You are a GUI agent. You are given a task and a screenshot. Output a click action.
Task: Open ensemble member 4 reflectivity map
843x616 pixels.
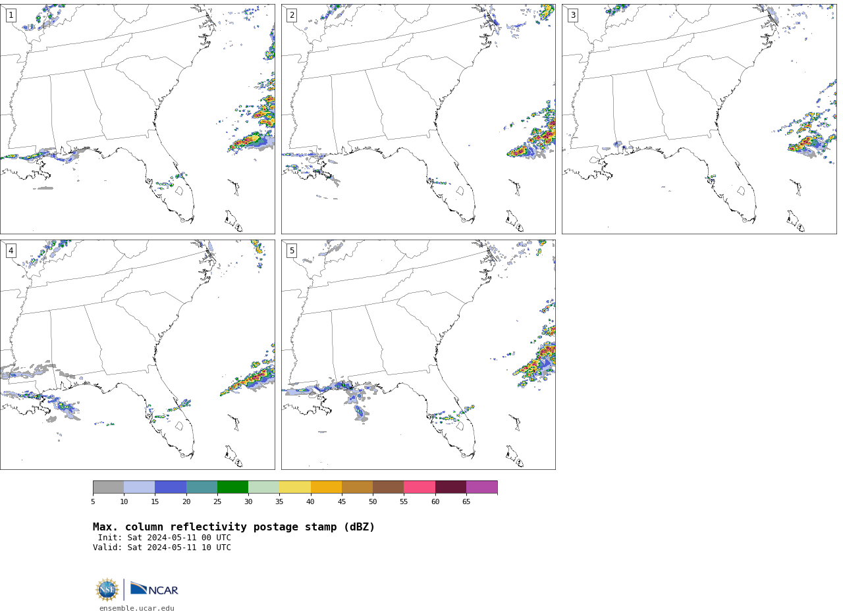(137, 355)
